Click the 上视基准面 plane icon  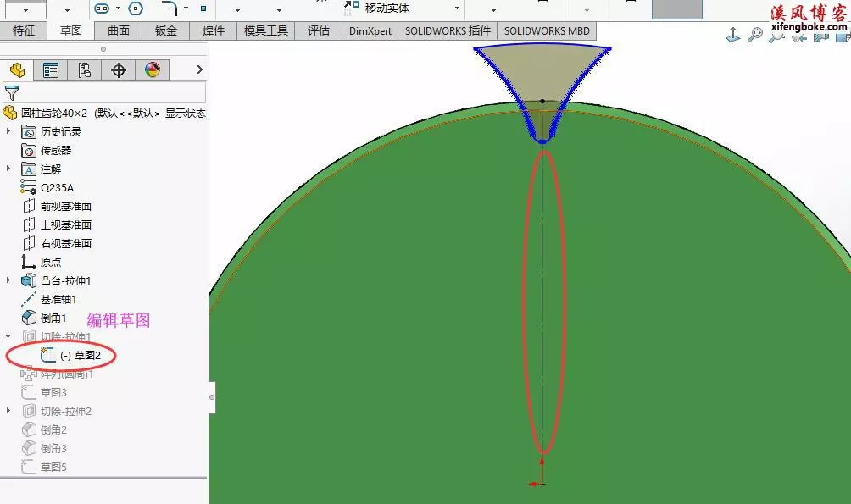tap(29, 224)
